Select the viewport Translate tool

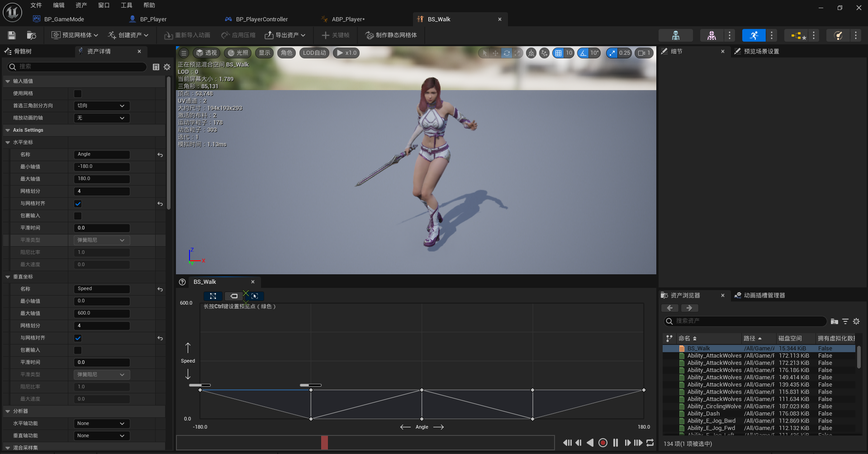click(x=495, y=53)
